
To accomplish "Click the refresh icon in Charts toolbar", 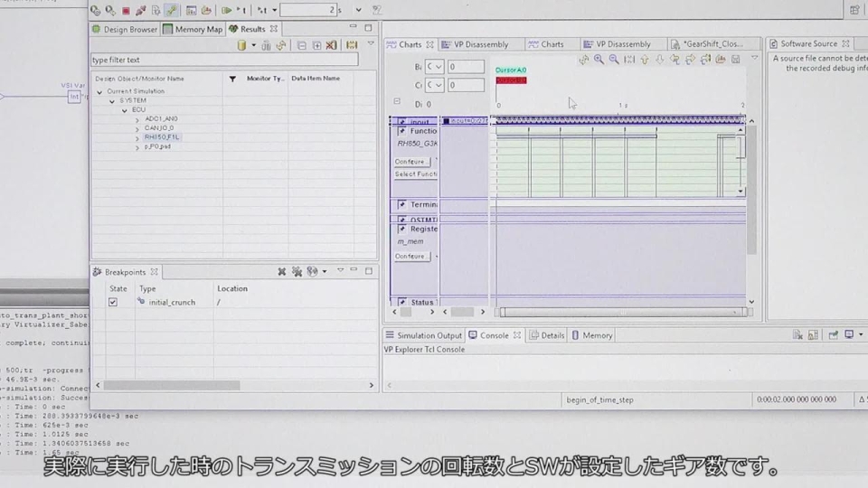I will click(x=584, y=60).
